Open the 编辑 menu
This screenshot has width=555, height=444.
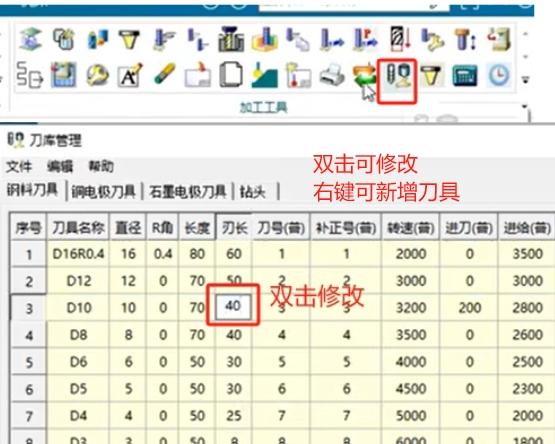[60, 166]
